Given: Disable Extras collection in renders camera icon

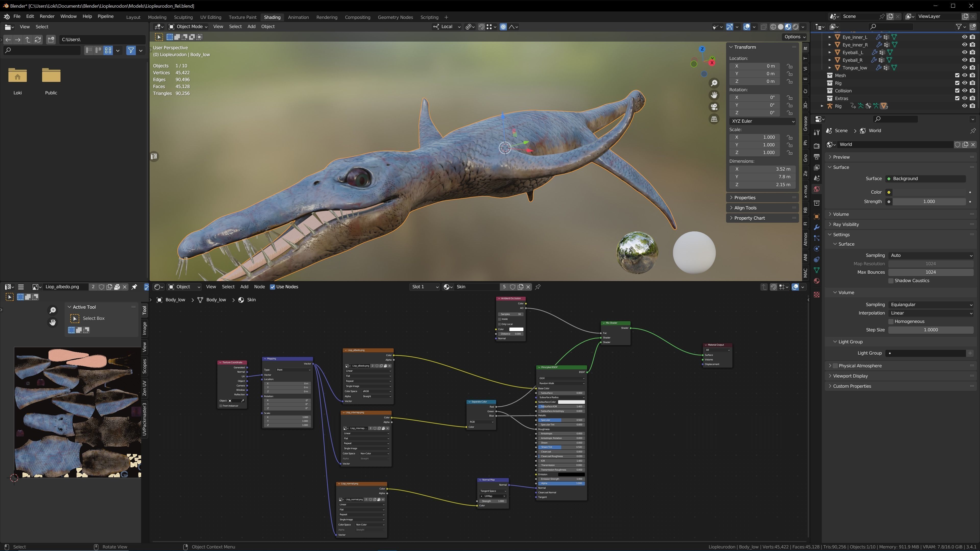Looking at the screenshot, I should (x=972, y=98).
